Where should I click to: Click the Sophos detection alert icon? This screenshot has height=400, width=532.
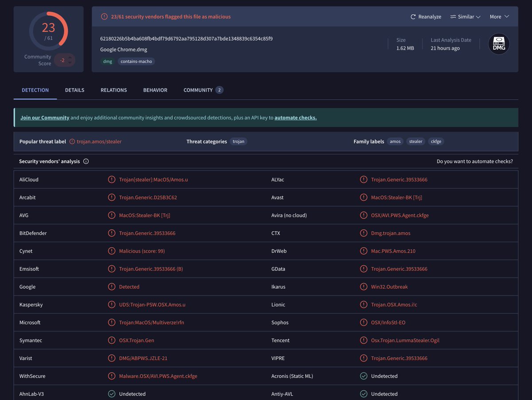364,322
